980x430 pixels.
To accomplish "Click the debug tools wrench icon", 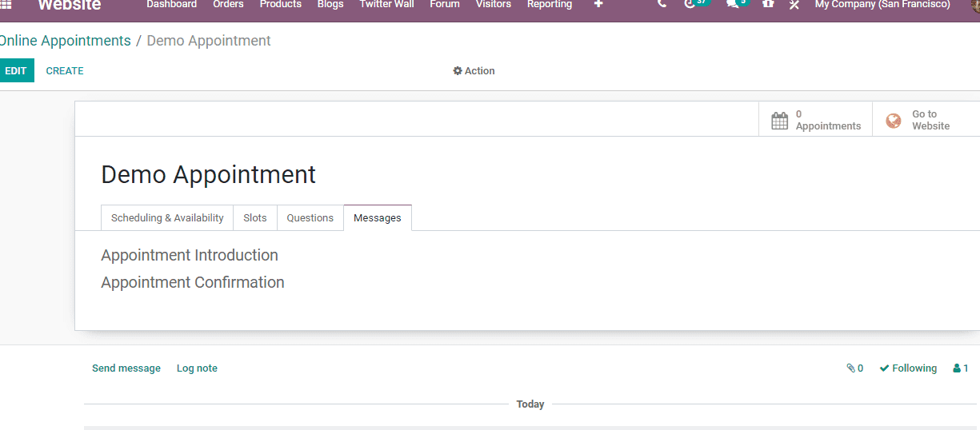I will point(794,5).
